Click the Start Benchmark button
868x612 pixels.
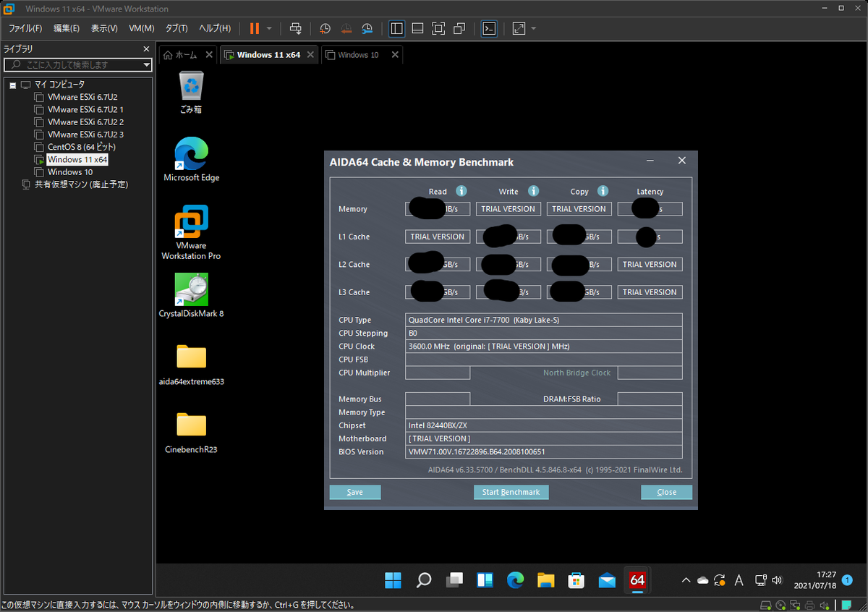tap(511, 492)
